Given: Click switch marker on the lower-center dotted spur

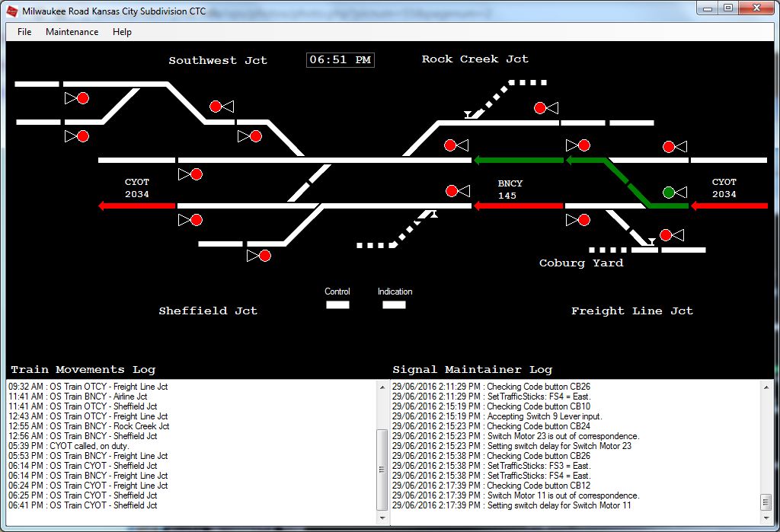Looking at the screenshot, I should click(433, 215).
